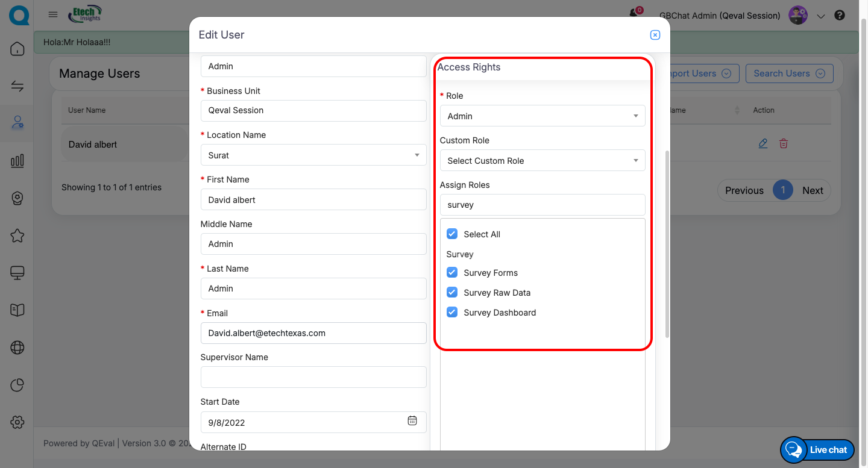
Task: Open the hamburger menu icon
Action: pos(53,14)
